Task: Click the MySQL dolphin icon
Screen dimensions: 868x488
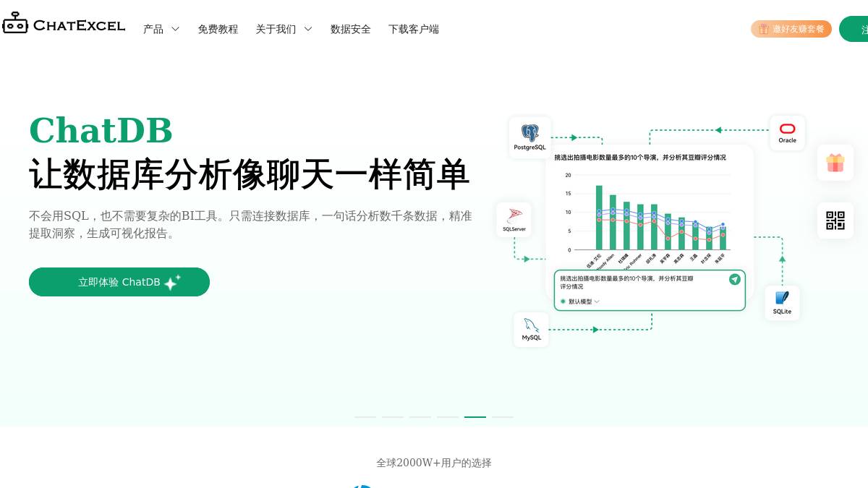Action: tap(532, 325)
